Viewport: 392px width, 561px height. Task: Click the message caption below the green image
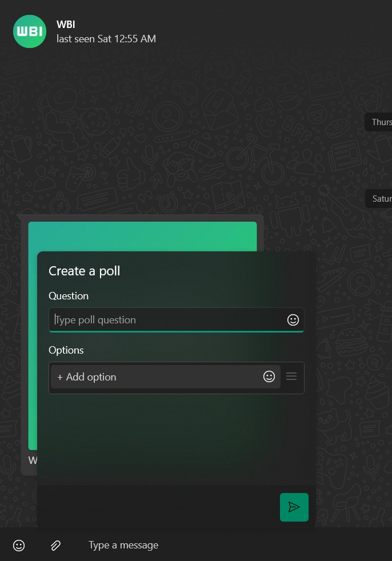pyautogui.click(x=33, y=460)
